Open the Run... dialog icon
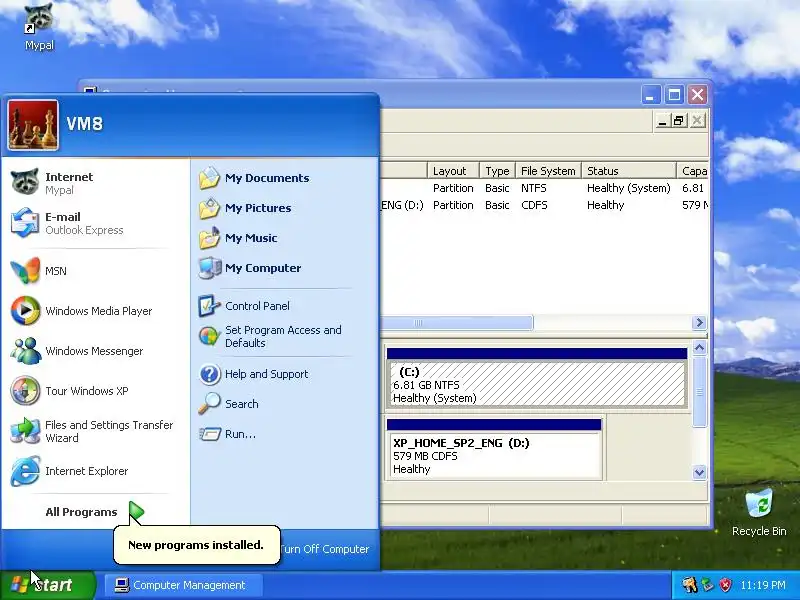Screen dimensions: 800x600 click(x=209, y=434)
